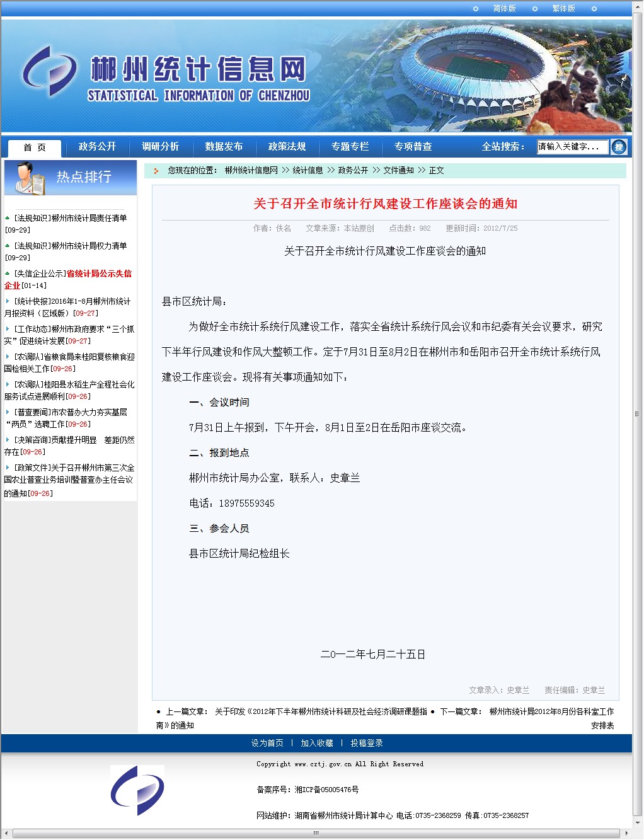Click the Chenzhou statistics logo in header
This screenshot has height=840, width=644.
[49, 71]
